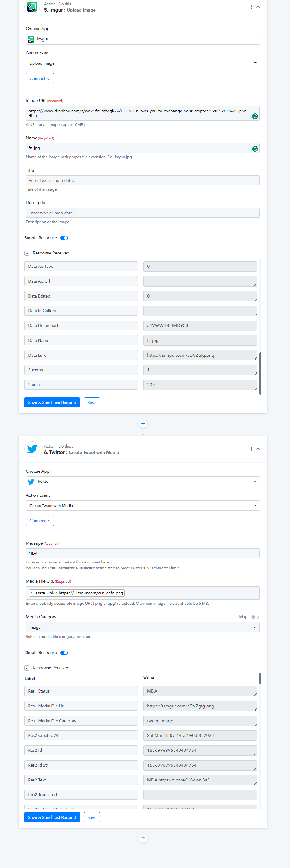Collapse the Imgur Upload Image step

[258, 7]
